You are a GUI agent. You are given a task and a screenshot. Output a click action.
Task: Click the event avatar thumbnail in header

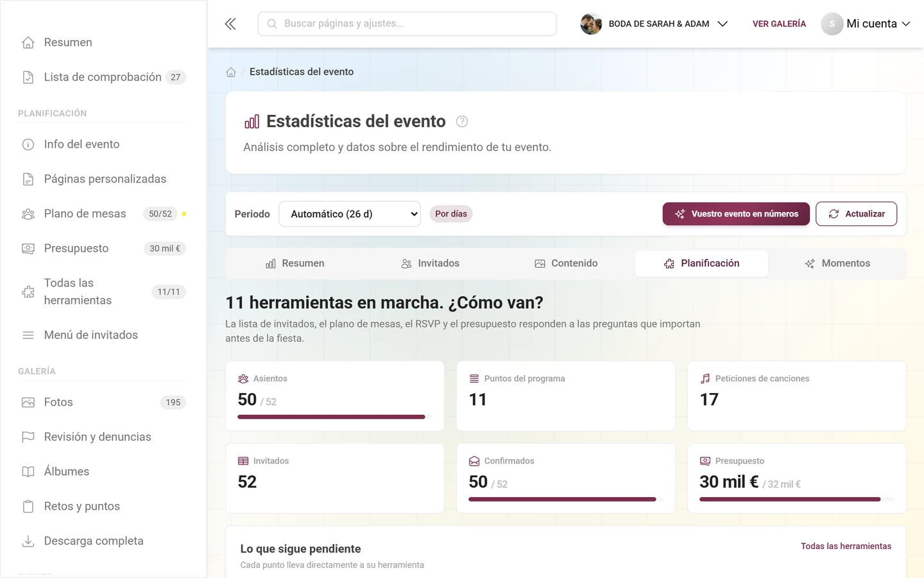[x=591, y=24]
